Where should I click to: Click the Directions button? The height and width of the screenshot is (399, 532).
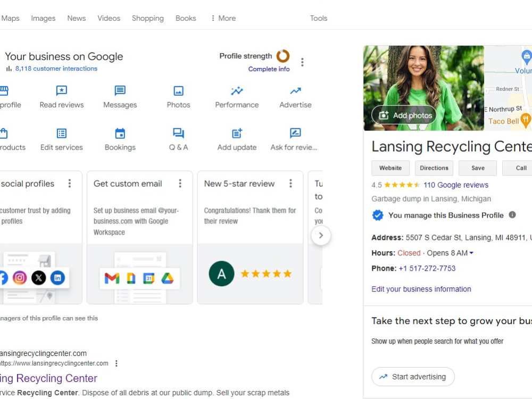pyautogui.click(x=434, y=168)
